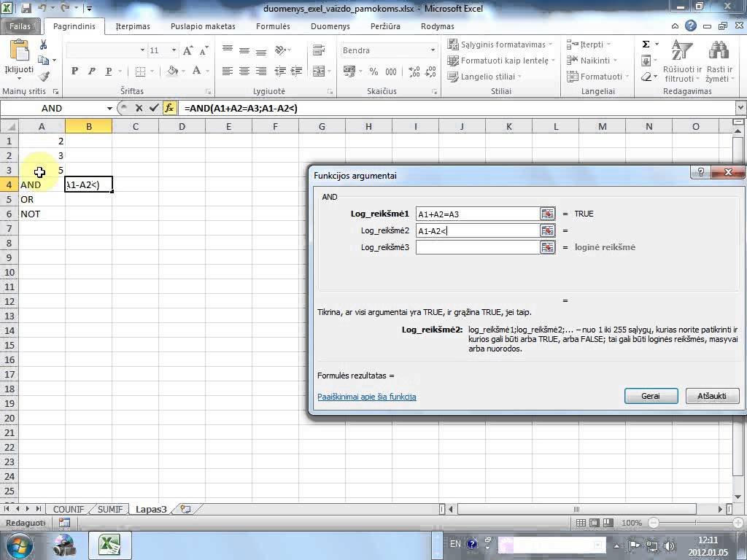
Task: Open Paaiškinimai apie šią funkciją link
Action: tap(367, 397)
